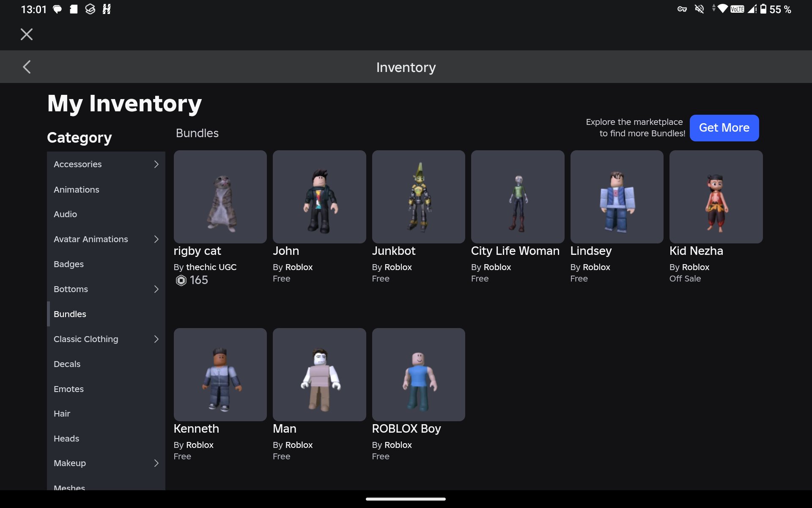Select the Bundles category
Screen dimensions: 812x508
(106, 314)
